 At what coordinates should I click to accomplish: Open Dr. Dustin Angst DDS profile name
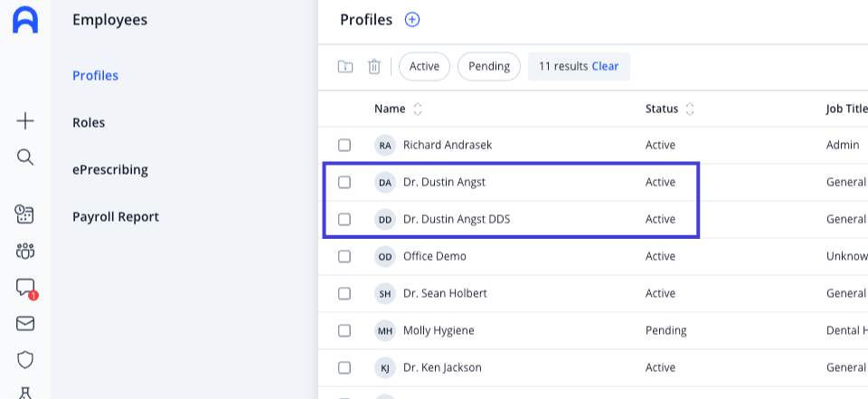(x=457, y=220)
